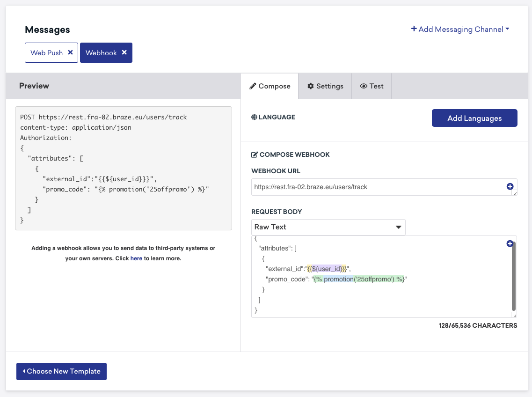Remove the Web Push channel chip
This screenshot has width=532, height=397.
tap(70, 52)
